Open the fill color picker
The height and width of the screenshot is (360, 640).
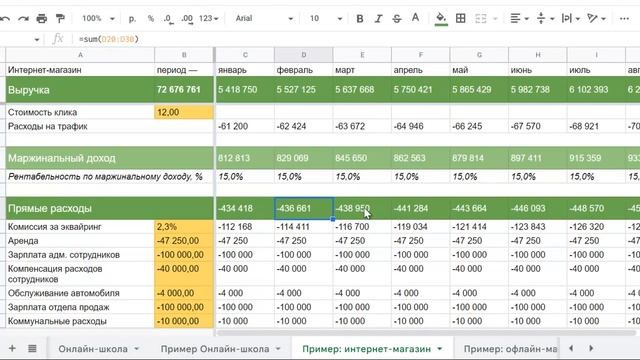tap(441, 18)
